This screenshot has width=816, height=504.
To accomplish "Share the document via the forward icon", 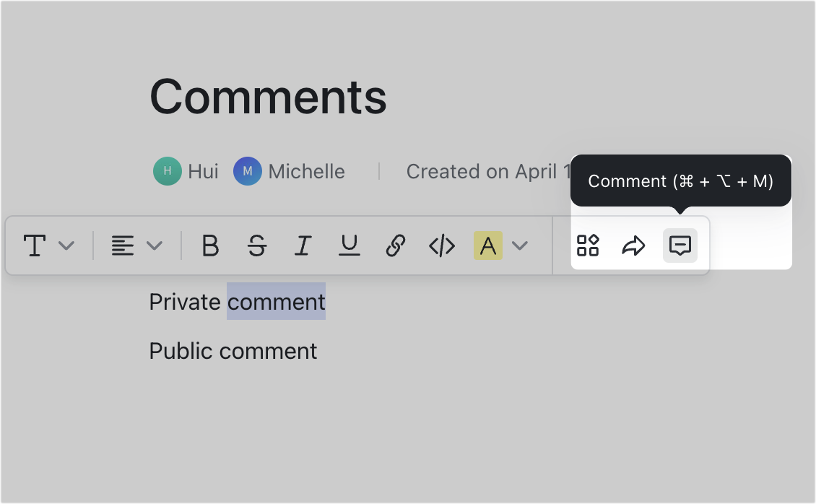I will pos(634,246).
